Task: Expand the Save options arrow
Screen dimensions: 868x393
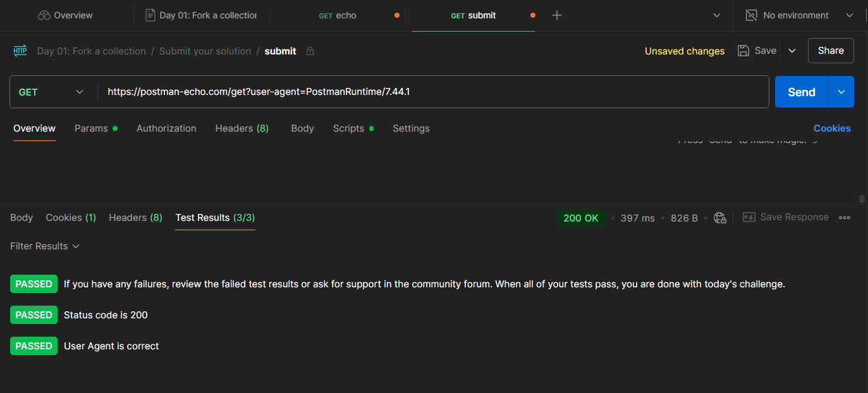Action: 792,51
